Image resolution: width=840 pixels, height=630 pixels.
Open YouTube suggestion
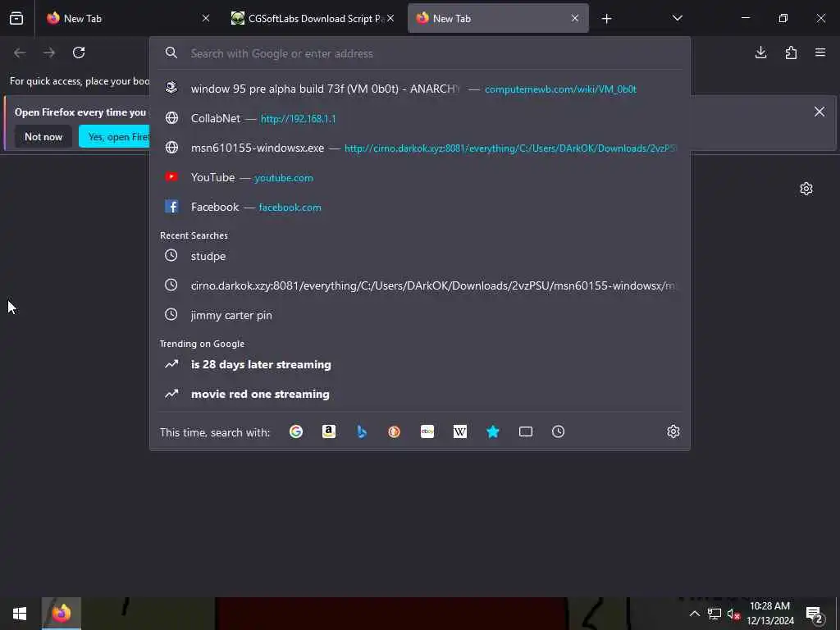pos(419,177)
